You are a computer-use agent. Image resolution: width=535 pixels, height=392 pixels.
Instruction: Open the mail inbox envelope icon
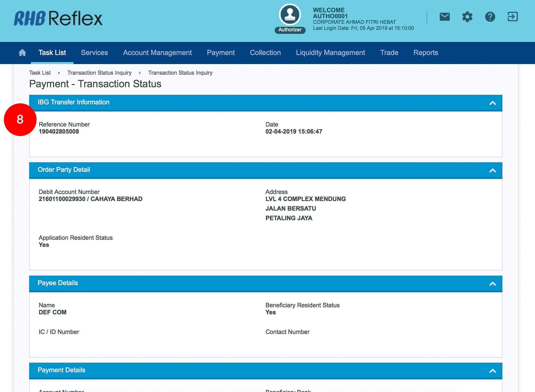444,17
